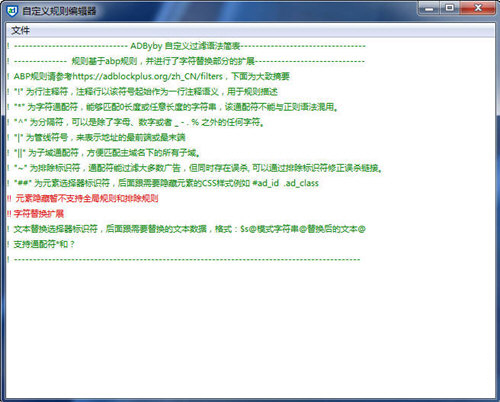The width and height of the screenshot is (500, 402).
Task: Click the 支持通配符*和? line
Action: click(41, 244)
